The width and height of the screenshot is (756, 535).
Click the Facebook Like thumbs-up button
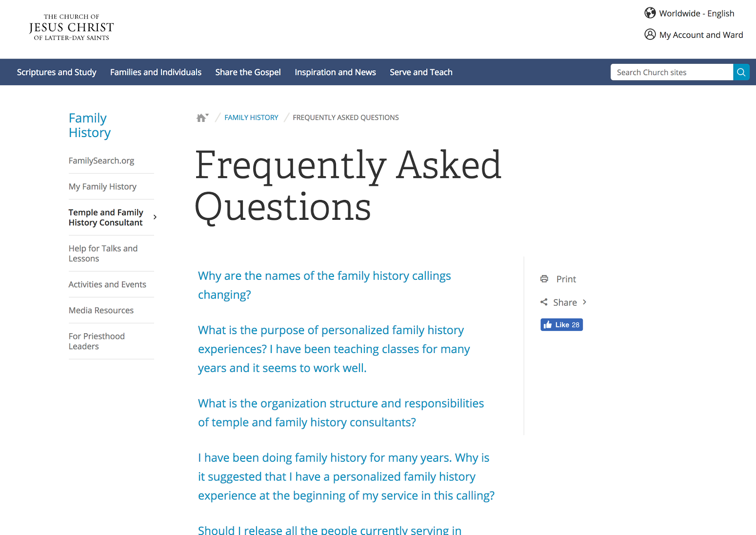pos(561,325)
